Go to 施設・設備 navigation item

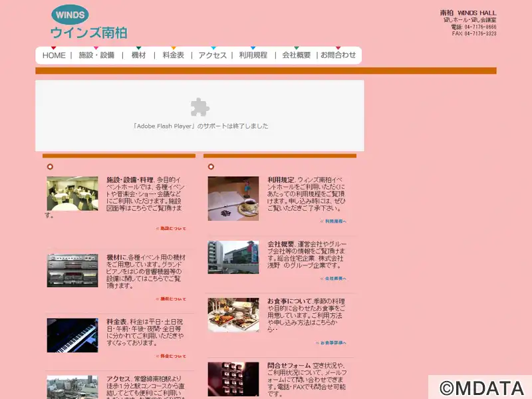[96, 55]
